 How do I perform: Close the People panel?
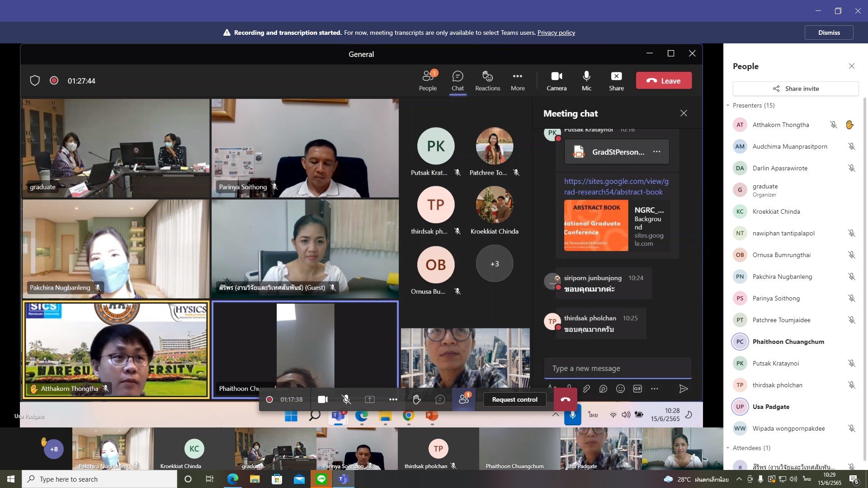[x=852, y=66]
